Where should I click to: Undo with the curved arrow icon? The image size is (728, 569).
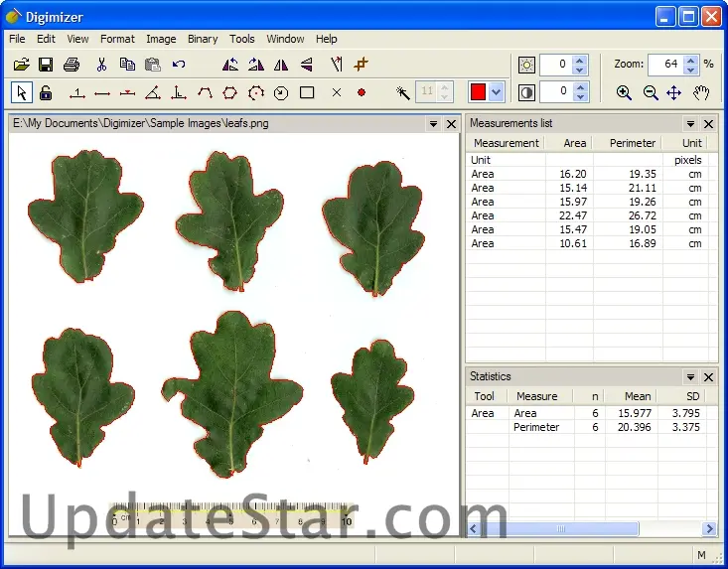[x=179, y=64]
